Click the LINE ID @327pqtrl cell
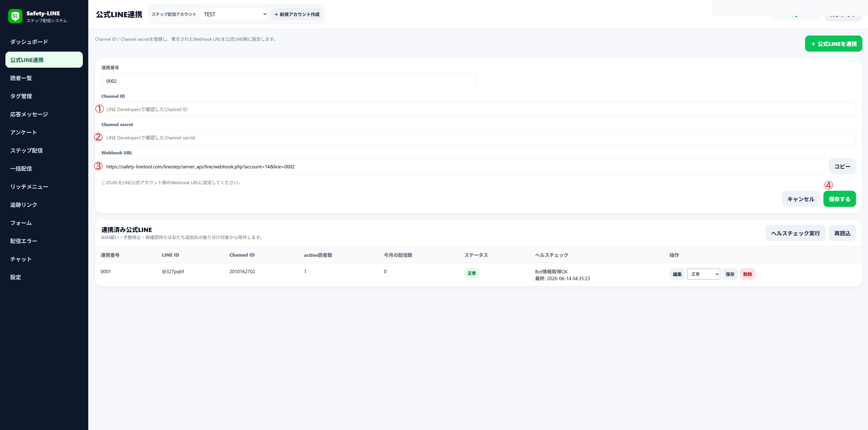868x430 pixels. pyautogui.click(x=173, y=271)
